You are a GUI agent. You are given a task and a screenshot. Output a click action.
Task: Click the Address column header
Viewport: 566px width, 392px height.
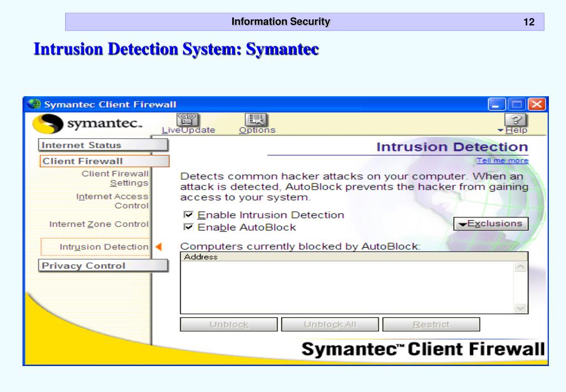pos(354,257)
